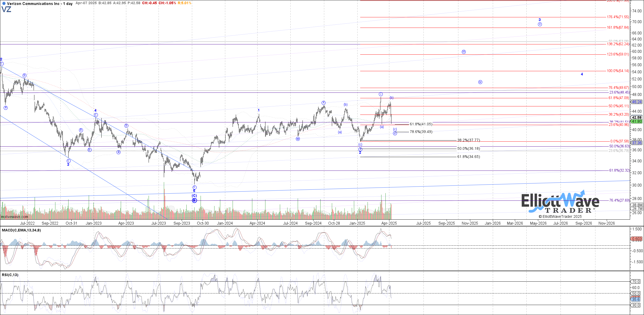644x315 pixels.
Task: Click the motivewave.com link text
Action: [x=14, y=217]
